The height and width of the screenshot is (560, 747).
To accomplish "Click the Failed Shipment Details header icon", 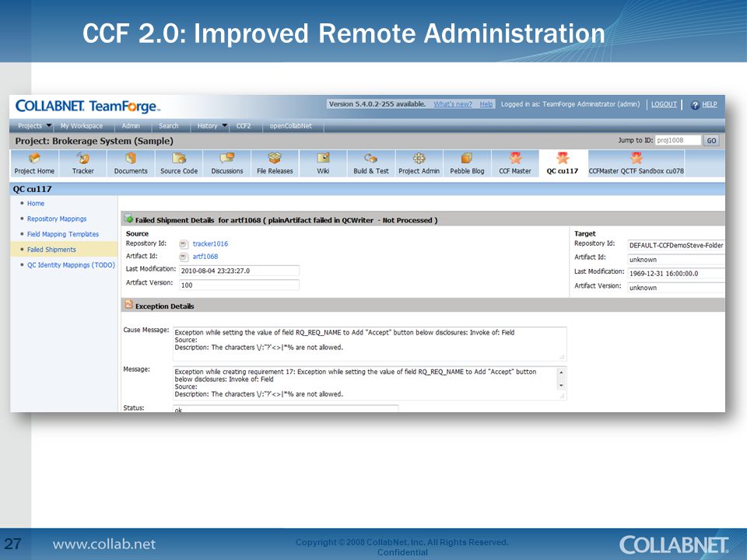I will click(x=128, y=219).
